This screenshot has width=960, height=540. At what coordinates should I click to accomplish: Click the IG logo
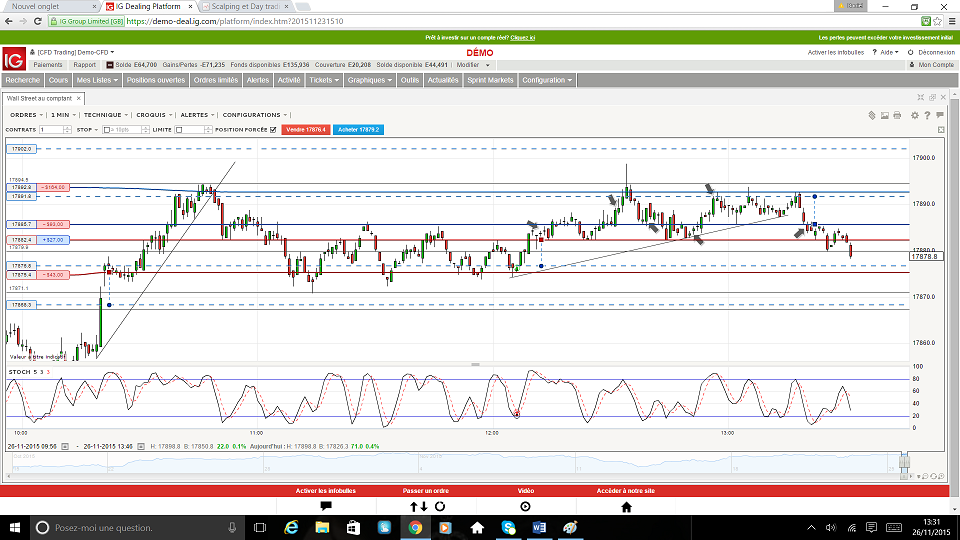(13, 58)
